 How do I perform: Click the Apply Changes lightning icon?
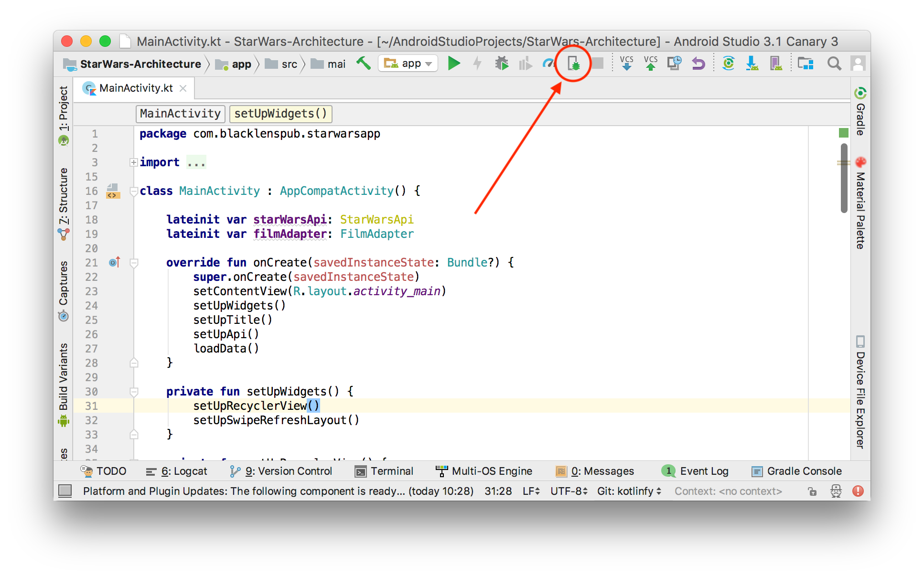477,63
